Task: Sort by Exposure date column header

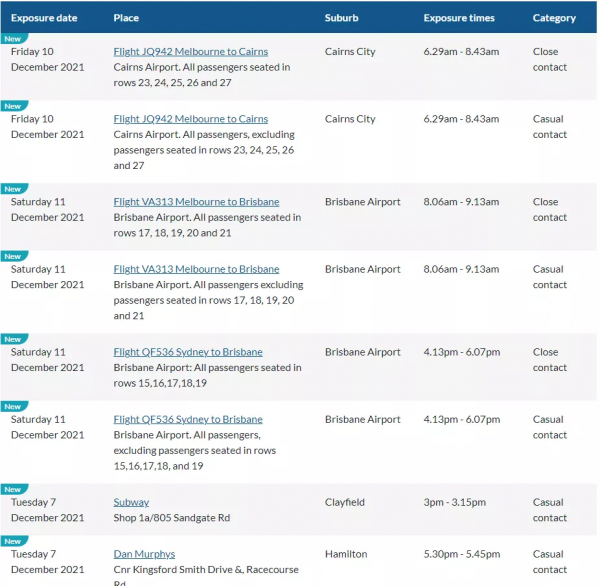Action: coord(45,18)
